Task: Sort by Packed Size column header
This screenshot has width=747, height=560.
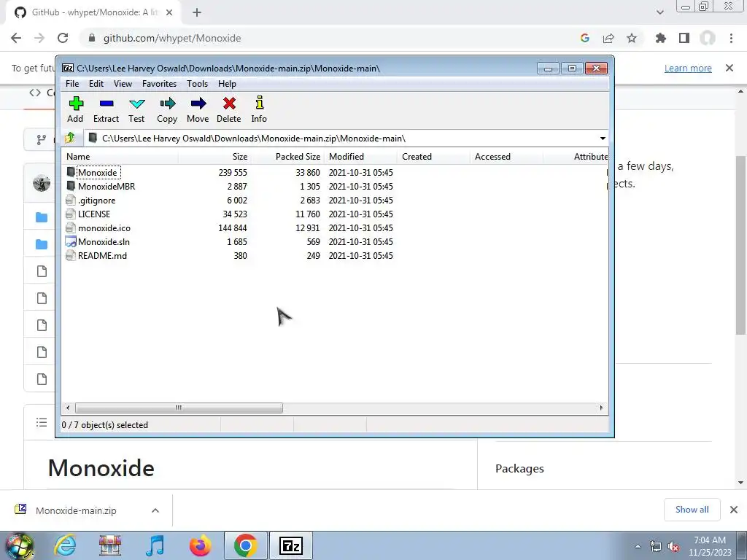Action: coord(287,157)
